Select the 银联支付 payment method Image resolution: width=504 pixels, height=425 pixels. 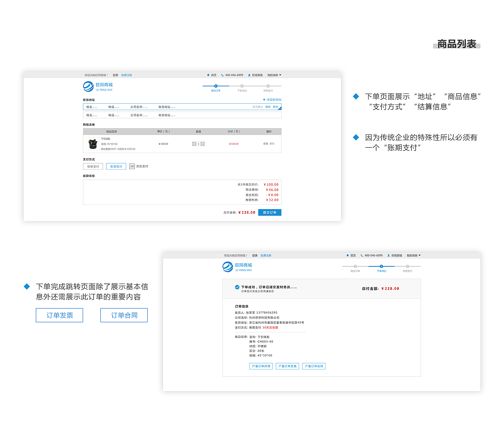click(x=93, y=166)
